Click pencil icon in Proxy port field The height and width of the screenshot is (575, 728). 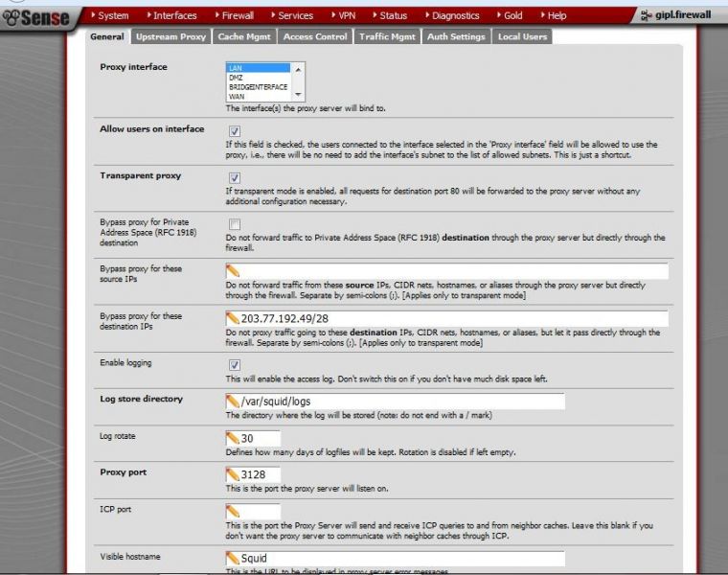(x=233, y=474)
